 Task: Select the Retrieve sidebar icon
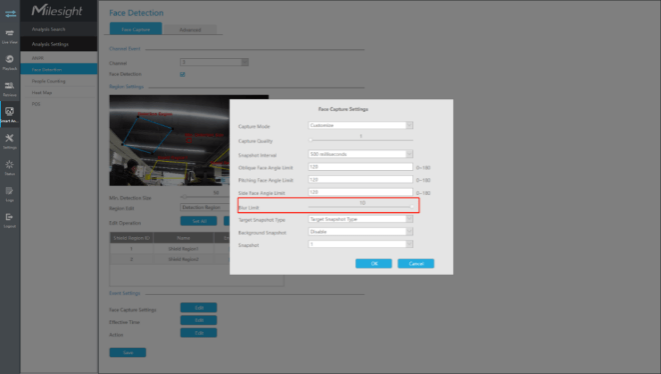[x=10, y=89]
